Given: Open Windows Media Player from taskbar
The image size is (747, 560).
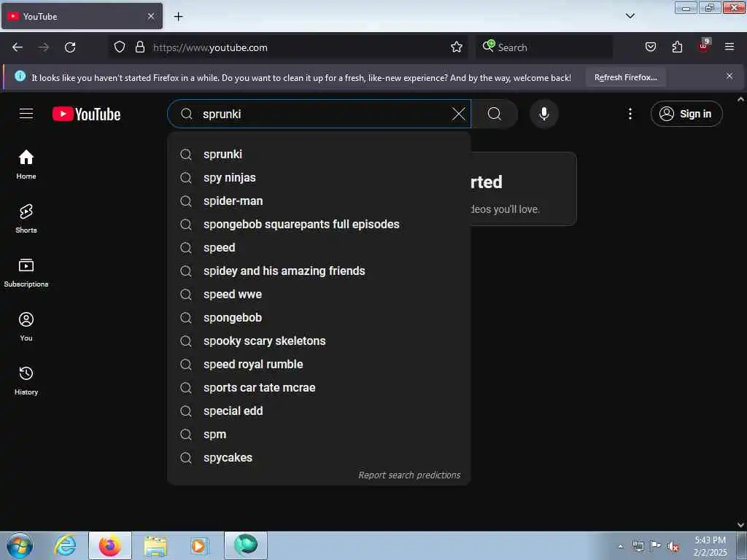Looking at the screenshot, I should (198, 545).
